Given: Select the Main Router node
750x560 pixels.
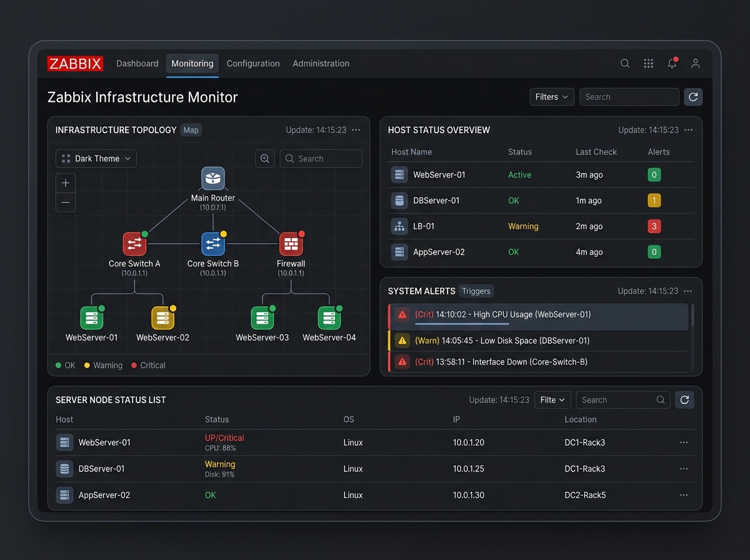Looking at the screenshot, I should point(213,179).
